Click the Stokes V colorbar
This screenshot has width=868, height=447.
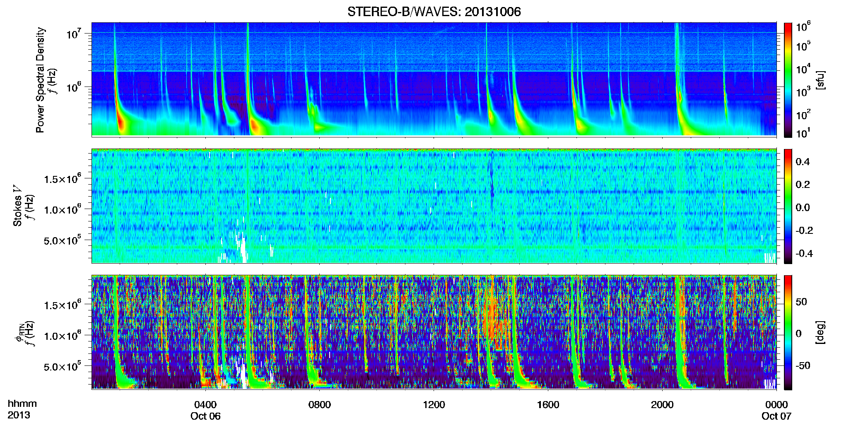pos(788,206)
